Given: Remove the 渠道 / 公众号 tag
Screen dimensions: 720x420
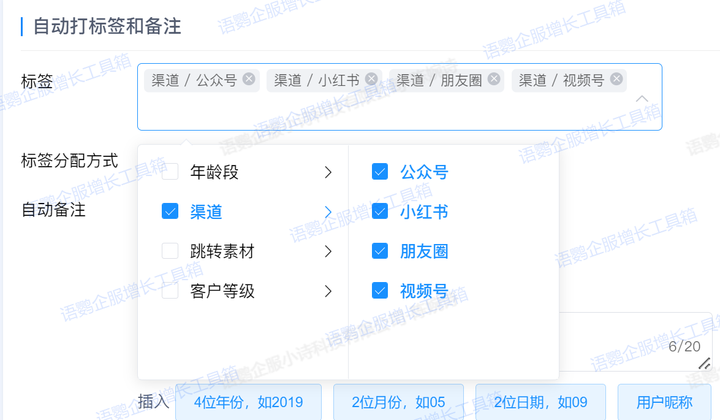Looking at the screenshot, I should pyautogui.click(x=249, y=80).
